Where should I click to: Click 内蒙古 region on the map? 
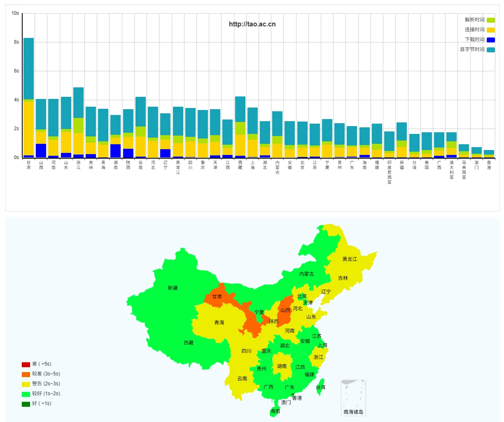(x=306, y=274)
